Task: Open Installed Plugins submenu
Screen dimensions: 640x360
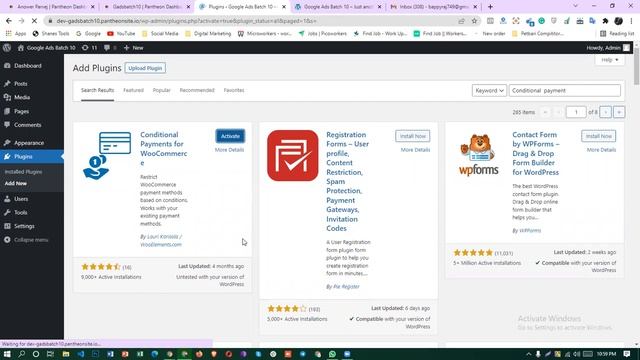Action: pos(23,172)
